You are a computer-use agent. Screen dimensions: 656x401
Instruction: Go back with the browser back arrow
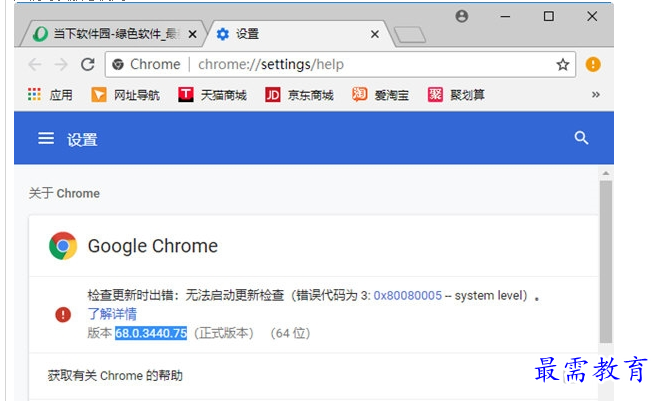[35, 64]
